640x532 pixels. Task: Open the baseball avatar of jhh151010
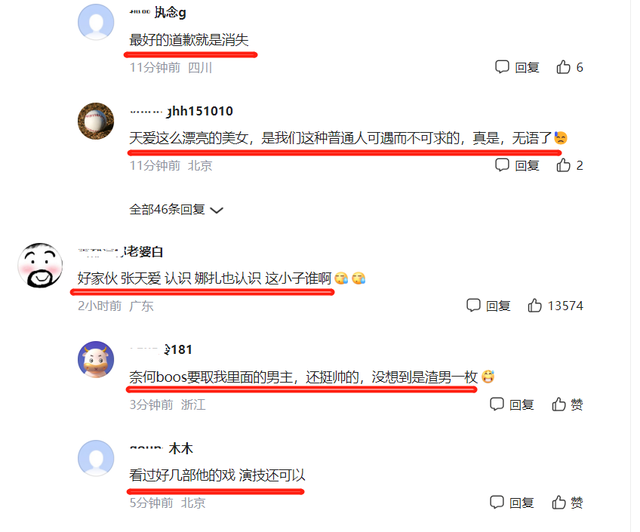(96, 121)
